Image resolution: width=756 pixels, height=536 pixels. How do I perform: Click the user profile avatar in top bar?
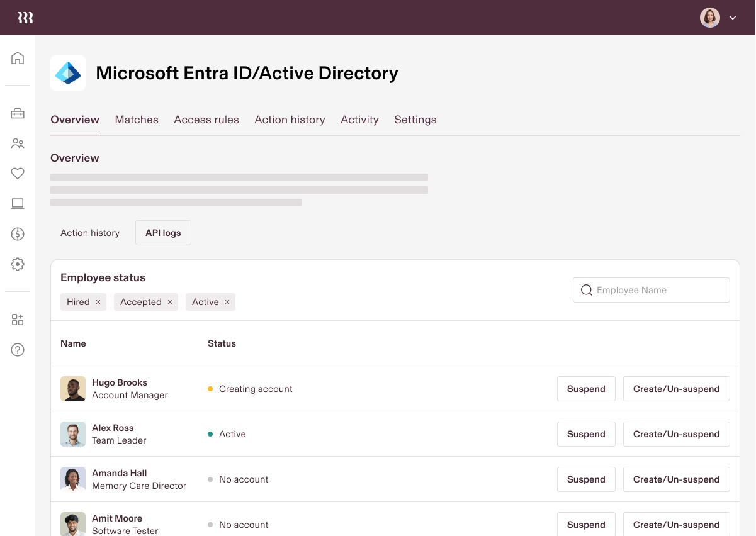pos(710,18)
